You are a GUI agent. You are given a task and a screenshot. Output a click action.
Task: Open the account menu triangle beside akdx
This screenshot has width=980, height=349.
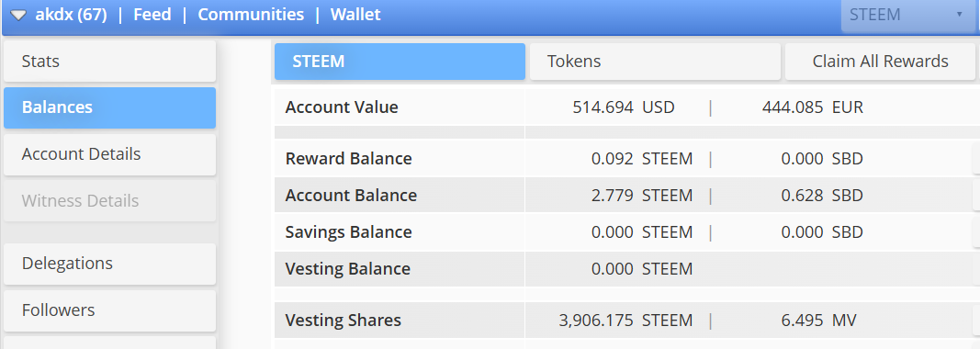click(19, 15)
